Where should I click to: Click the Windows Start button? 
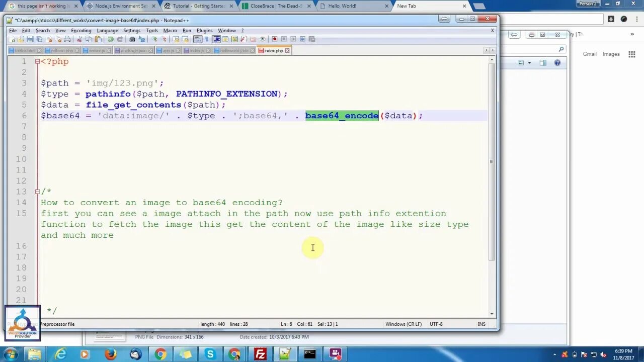tap(10, 354)
